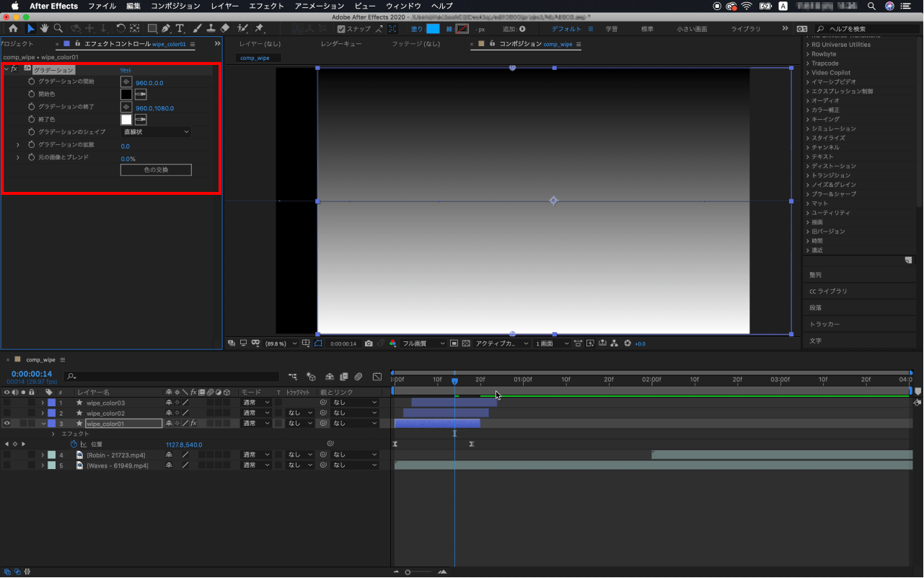
Task: Toggle stopwatch for グラデーションの開始
Action: [x=31, y=82]
